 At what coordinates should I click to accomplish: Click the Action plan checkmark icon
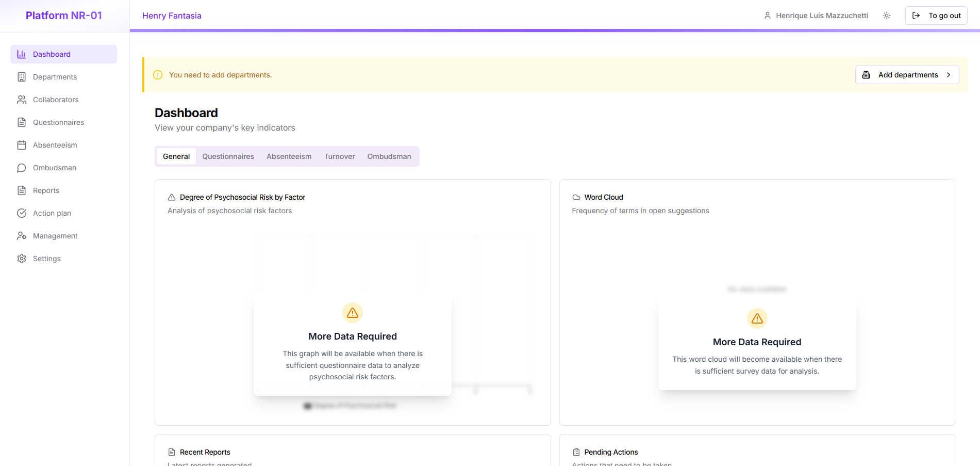point(21,213)
